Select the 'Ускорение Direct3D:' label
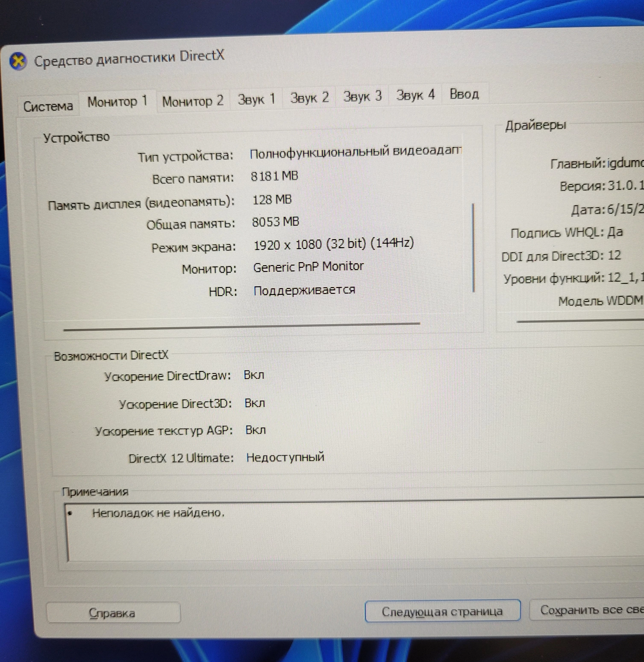The image size is (644, 662). pyautogui.click(x=175, y=404)
